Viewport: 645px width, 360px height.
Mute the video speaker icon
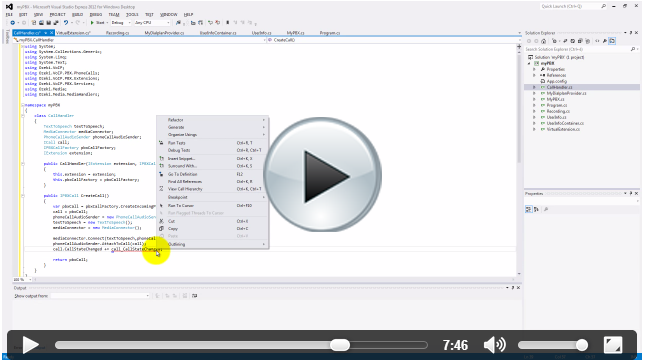pos(494,345)
